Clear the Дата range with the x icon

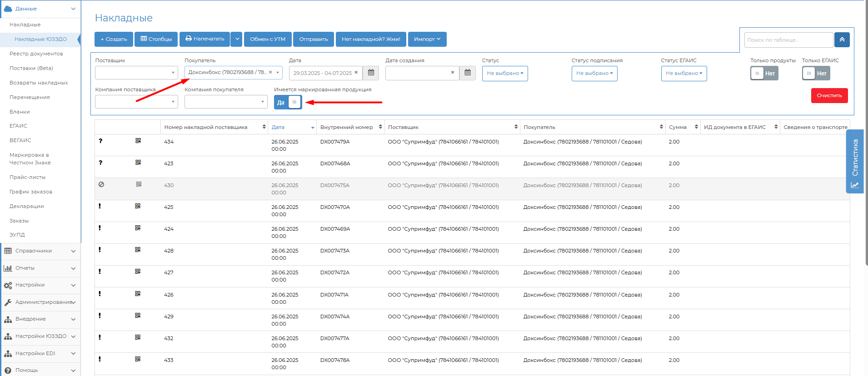[x=356, y=73]
